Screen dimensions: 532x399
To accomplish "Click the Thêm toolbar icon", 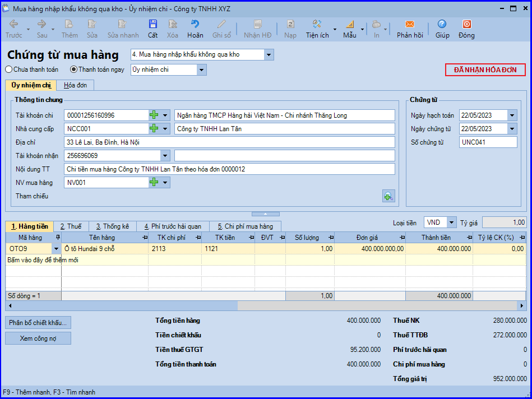I will (x=69, y=24).
